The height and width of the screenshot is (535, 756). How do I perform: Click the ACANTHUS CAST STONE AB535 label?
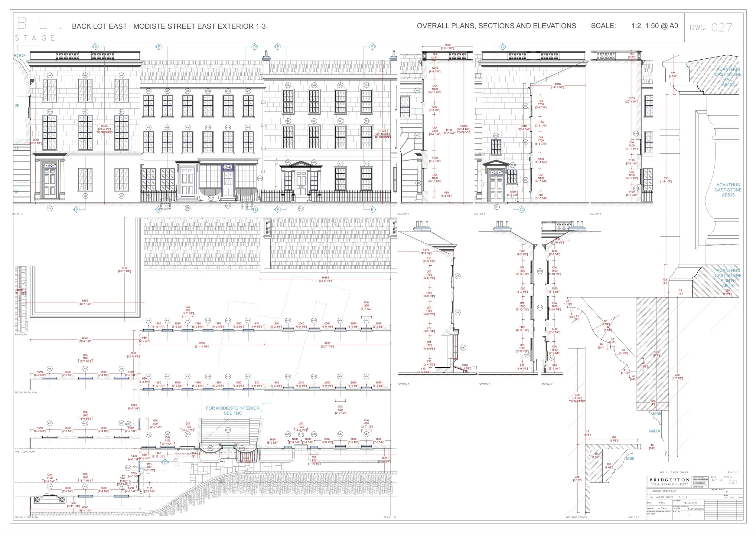tap(728, 190)
